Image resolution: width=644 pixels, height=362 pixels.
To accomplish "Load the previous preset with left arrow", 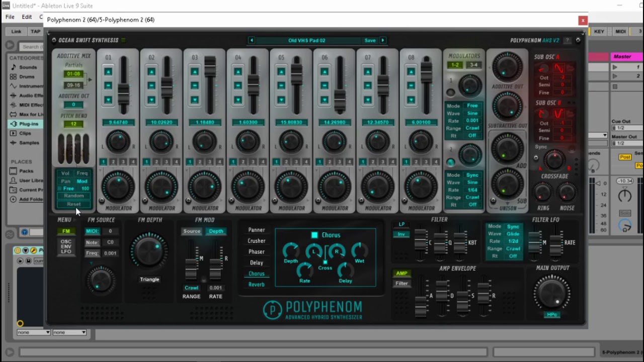I will tap(251, 40).
